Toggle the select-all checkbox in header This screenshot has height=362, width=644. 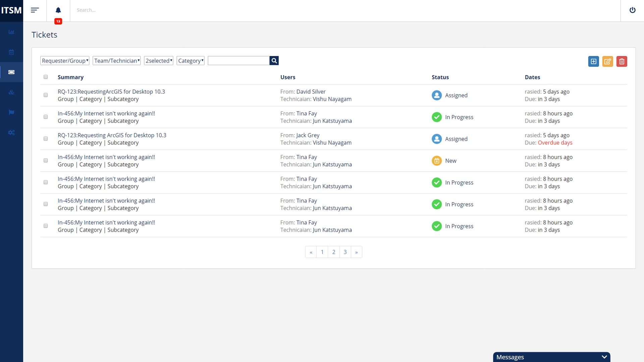[46, 77]
